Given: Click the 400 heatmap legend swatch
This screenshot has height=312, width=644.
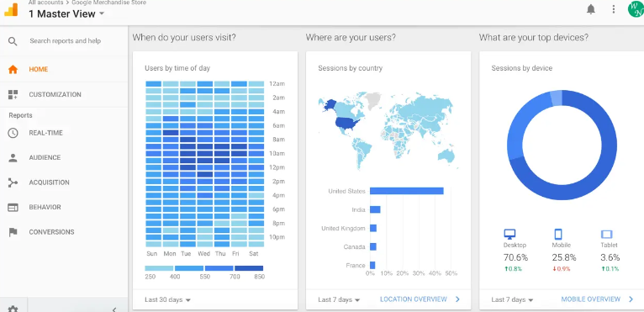Looking at the screenshot, I should tap(189, 268).
